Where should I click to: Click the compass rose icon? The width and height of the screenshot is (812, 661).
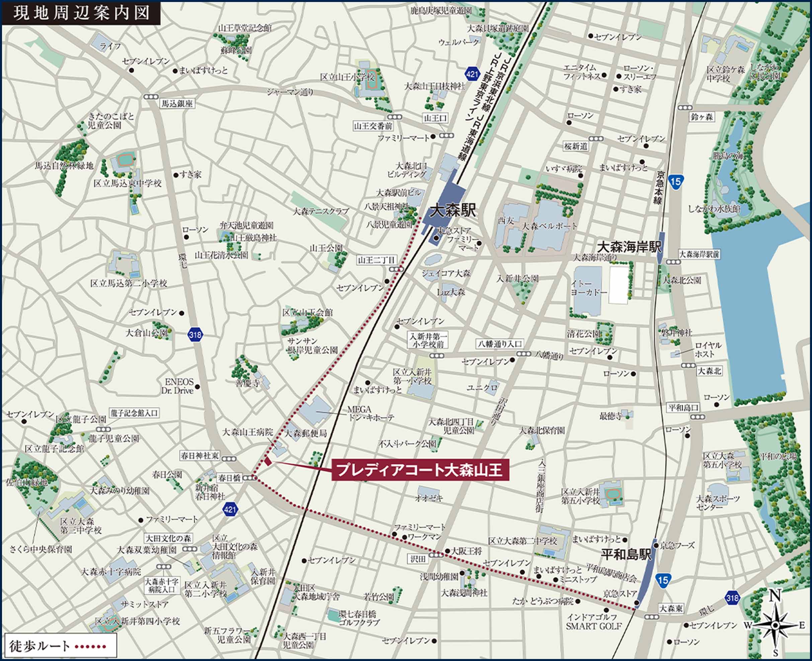(x=776, y=625)
